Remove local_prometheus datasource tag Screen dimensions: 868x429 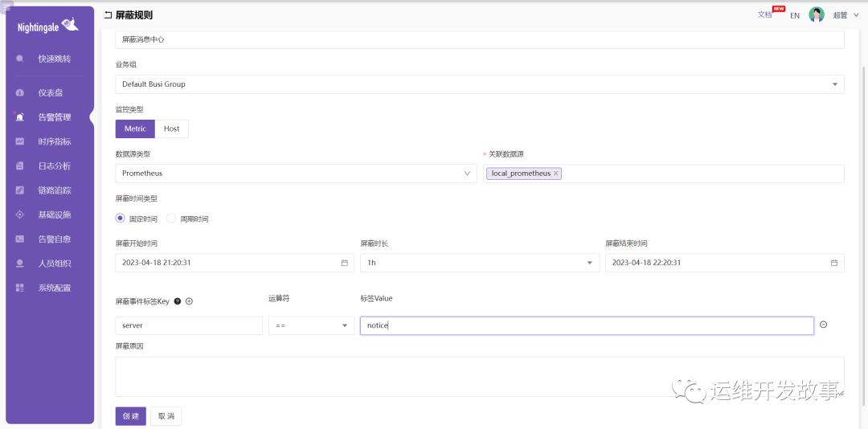(555, 174)
